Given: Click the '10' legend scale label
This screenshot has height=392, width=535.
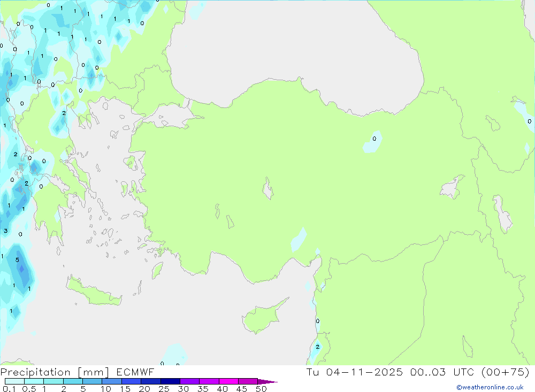Looking at the screenshot, I should [x=106, y=389].
